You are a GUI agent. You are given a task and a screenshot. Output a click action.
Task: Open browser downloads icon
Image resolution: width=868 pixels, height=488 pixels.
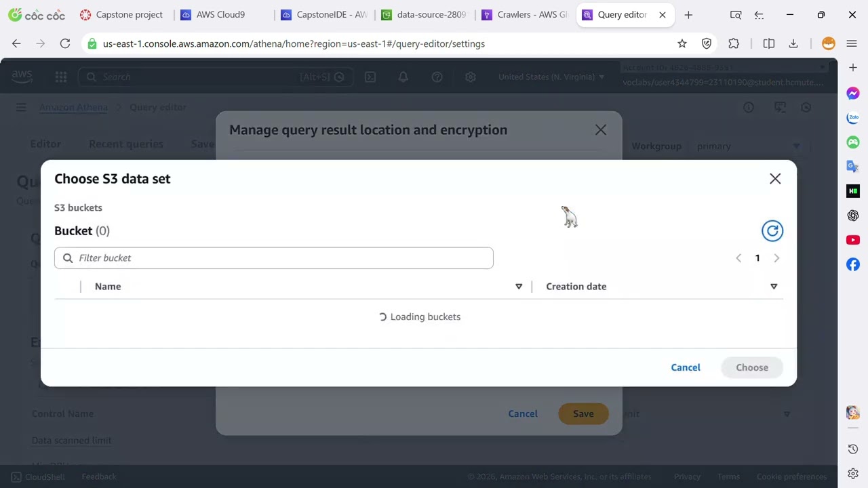[793, 43]
